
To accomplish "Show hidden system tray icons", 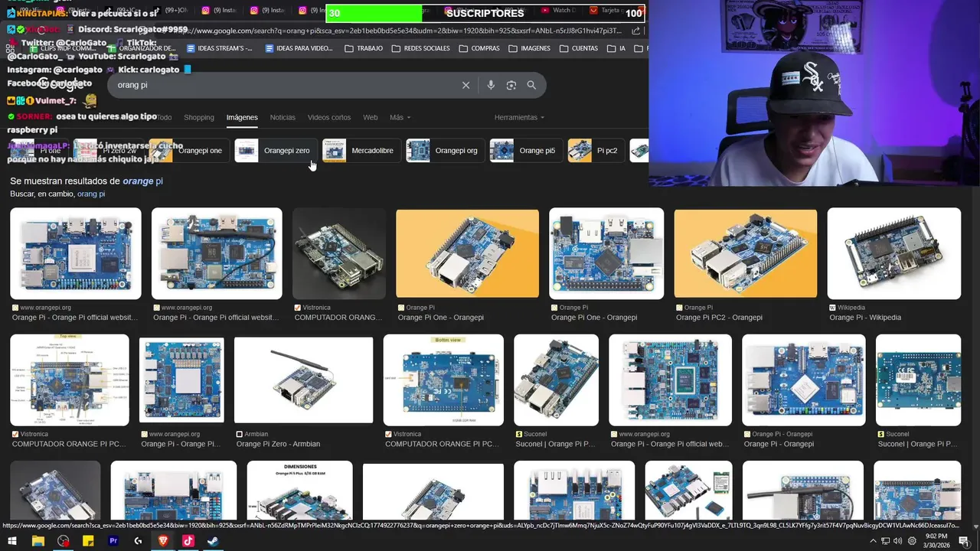I will point(873,541).
